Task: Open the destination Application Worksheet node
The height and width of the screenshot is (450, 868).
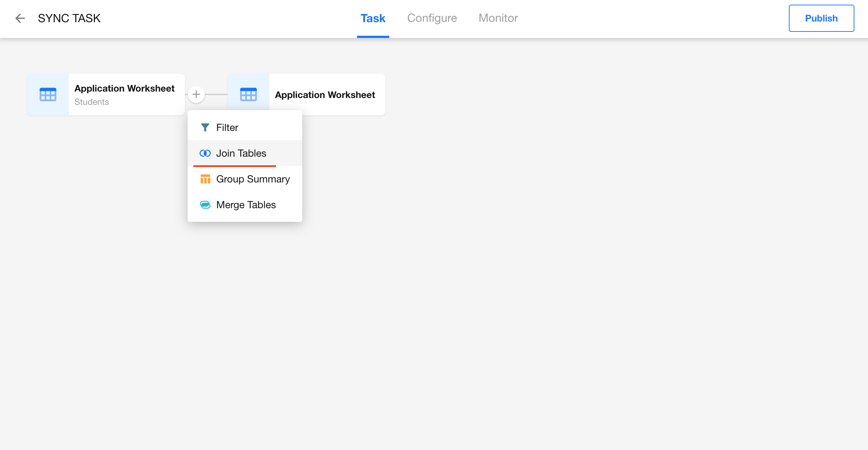Action: coord(325,95)
